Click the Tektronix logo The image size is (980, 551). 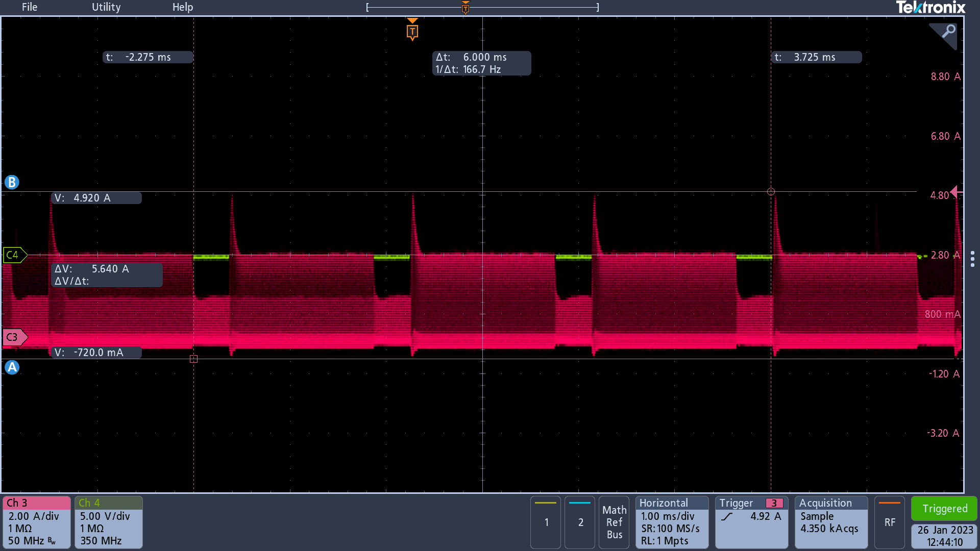(930, 8)
